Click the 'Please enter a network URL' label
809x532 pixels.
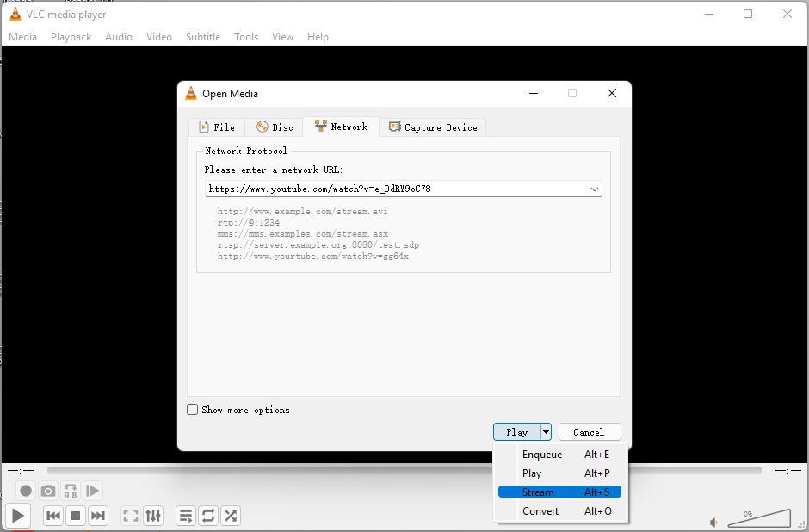click(274, 170)
